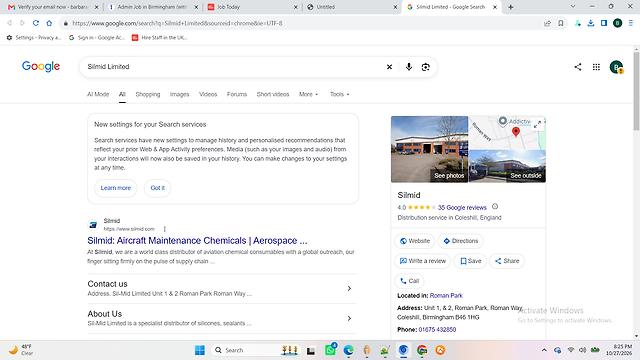Toggle browser side panel icon

click(x=604, y=23)
